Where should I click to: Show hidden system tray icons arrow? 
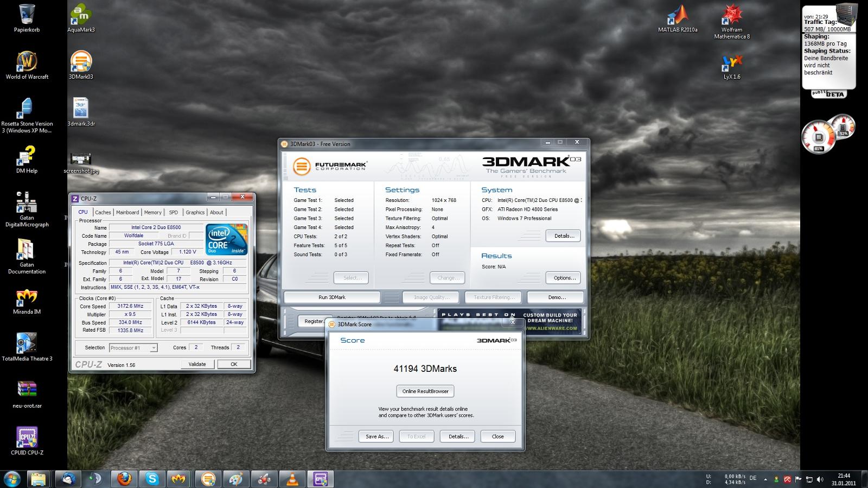765,479
